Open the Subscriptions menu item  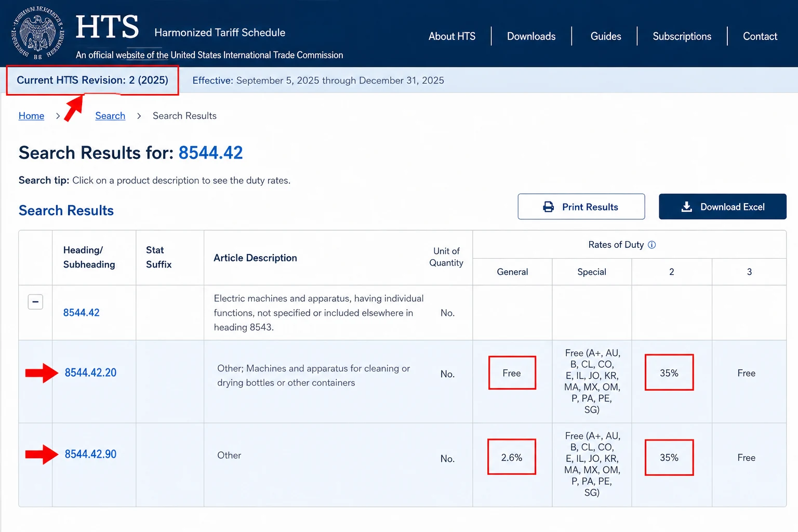point(682,36)
